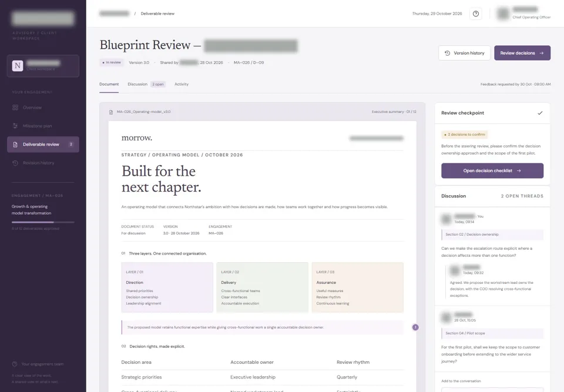Click the In review status badge
This screenshot has height=392, width=564.
pos(112,63)
